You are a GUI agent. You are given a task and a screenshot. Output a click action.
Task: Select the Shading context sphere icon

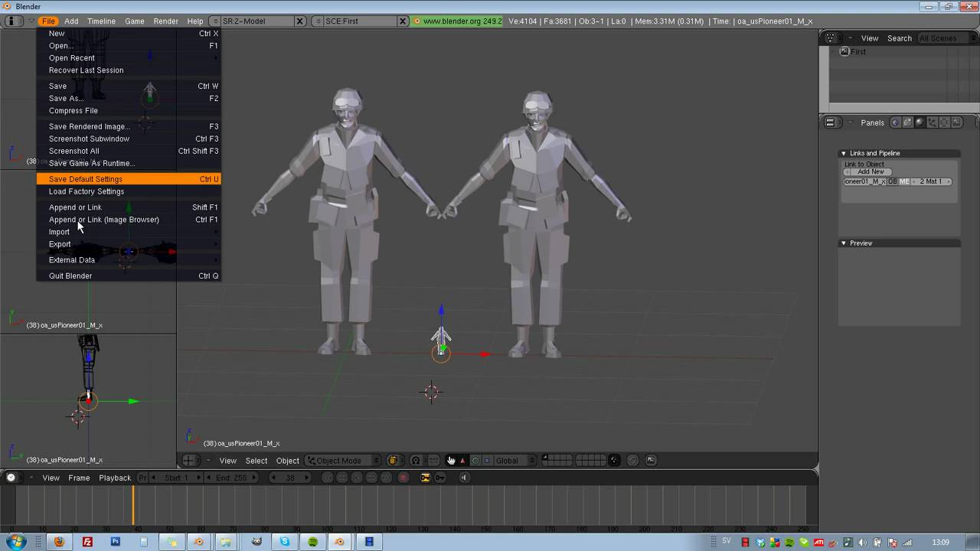pyautogui.click(x=920, y=122)
